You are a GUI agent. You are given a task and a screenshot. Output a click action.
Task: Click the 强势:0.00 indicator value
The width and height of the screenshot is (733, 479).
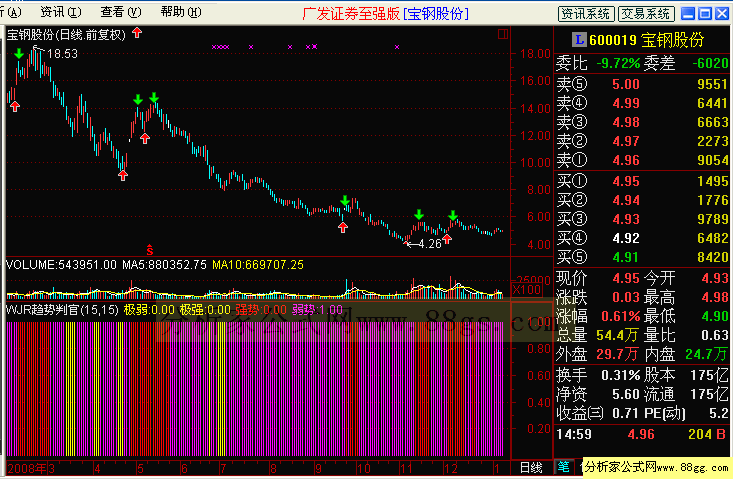pos(261,310)
